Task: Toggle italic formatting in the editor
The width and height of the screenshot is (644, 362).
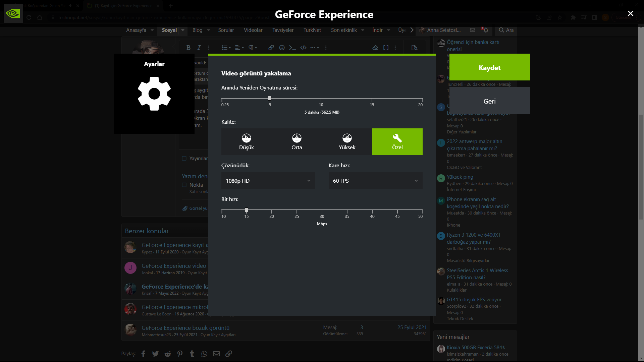Action: [x=199, y=48]
